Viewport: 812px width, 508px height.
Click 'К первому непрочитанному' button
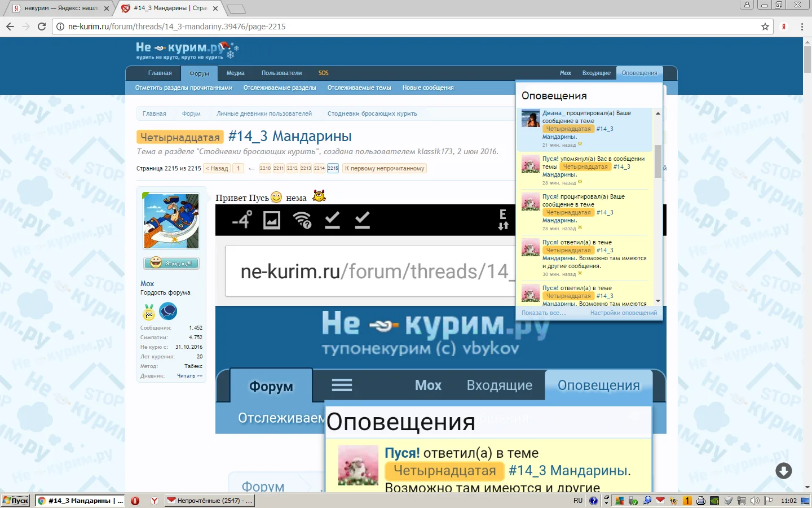pyautogui.click(x=385, y=168)
